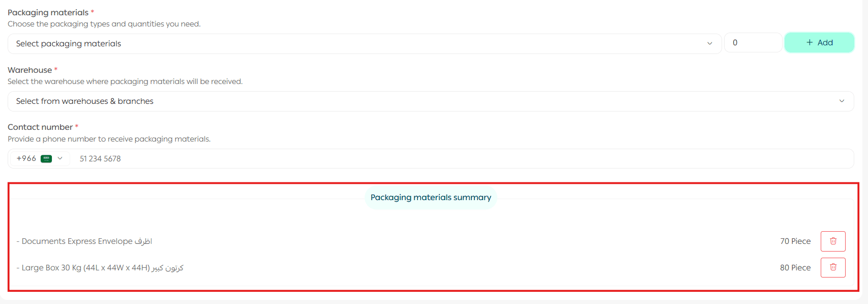
Task: Remove the Large Box 30 Kg item
Action: pos(833,267)
